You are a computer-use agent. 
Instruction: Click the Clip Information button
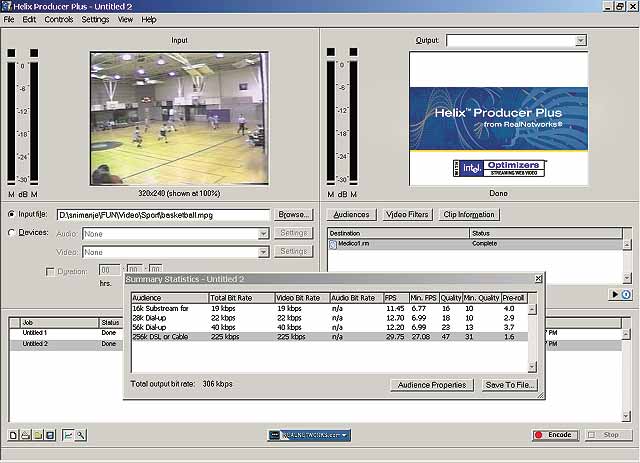pyautogui.click(x=469, y=214)
